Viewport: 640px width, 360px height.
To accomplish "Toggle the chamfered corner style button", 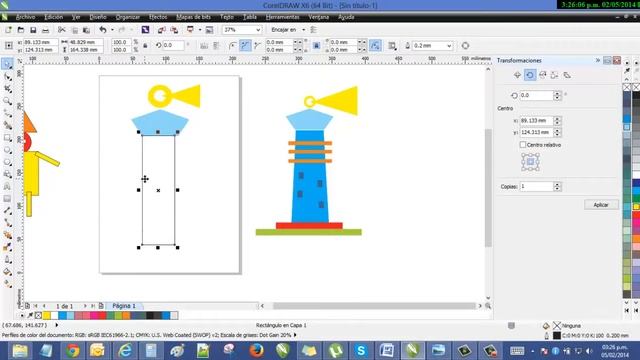I will [x=257, y=46].
